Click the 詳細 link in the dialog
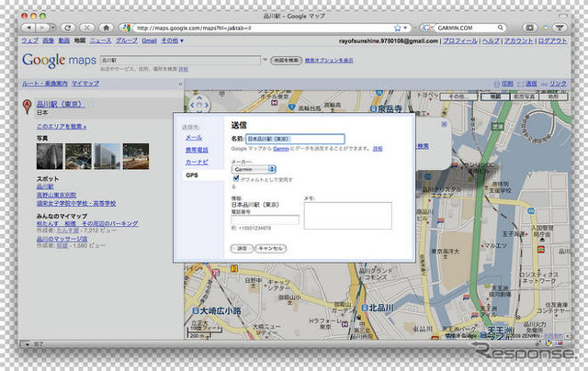The width and height of the screenshot is (588, 371). coord(378,149)
